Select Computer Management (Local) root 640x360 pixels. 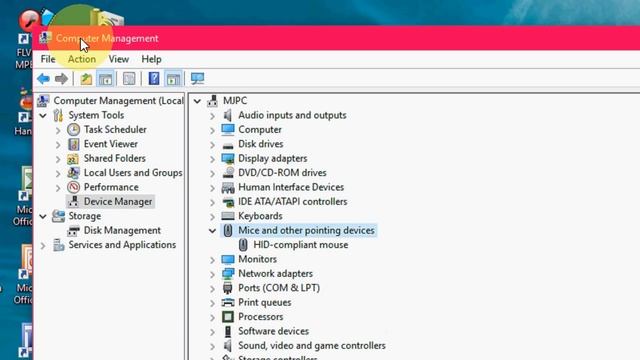(118, 100)
